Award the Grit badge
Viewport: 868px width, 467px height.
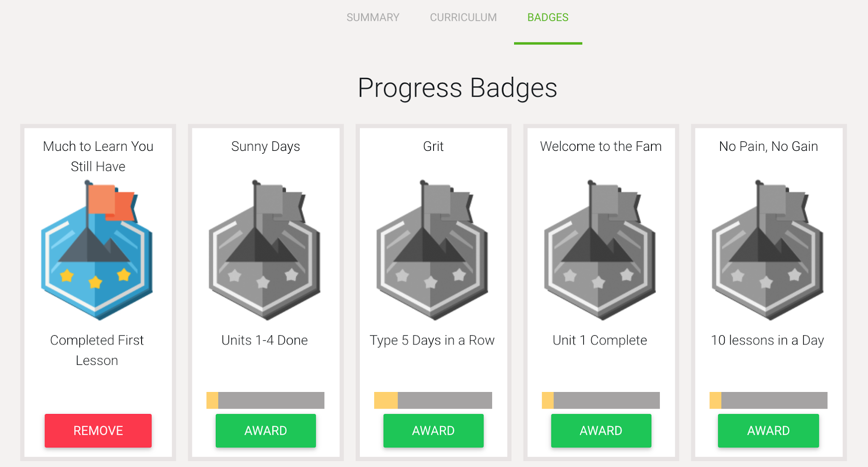point(433,431)
